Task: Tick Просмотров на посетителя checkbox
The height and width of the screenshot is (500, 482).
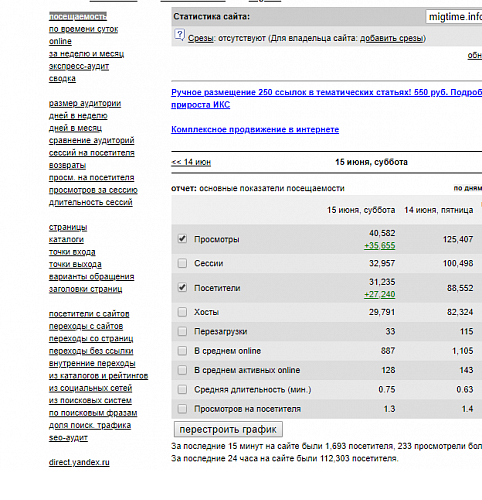Action: pos(182,409)
